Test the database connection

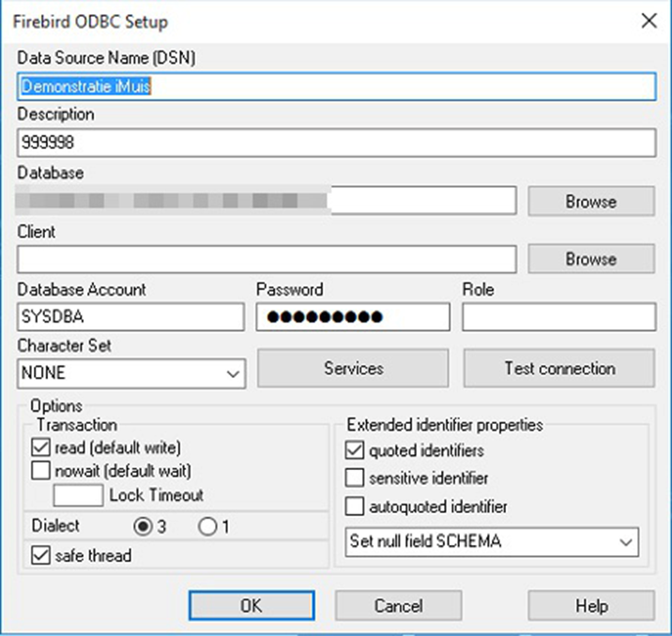coord(559,369)
